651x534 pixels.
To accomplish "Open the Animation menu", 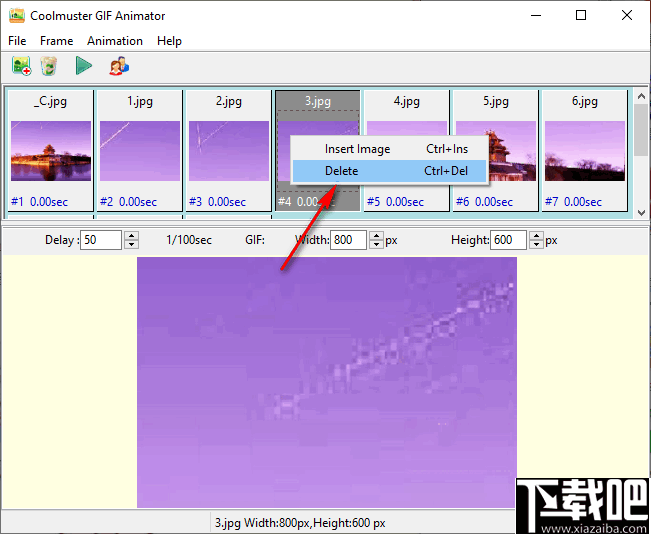I will (x=115, y=41).
